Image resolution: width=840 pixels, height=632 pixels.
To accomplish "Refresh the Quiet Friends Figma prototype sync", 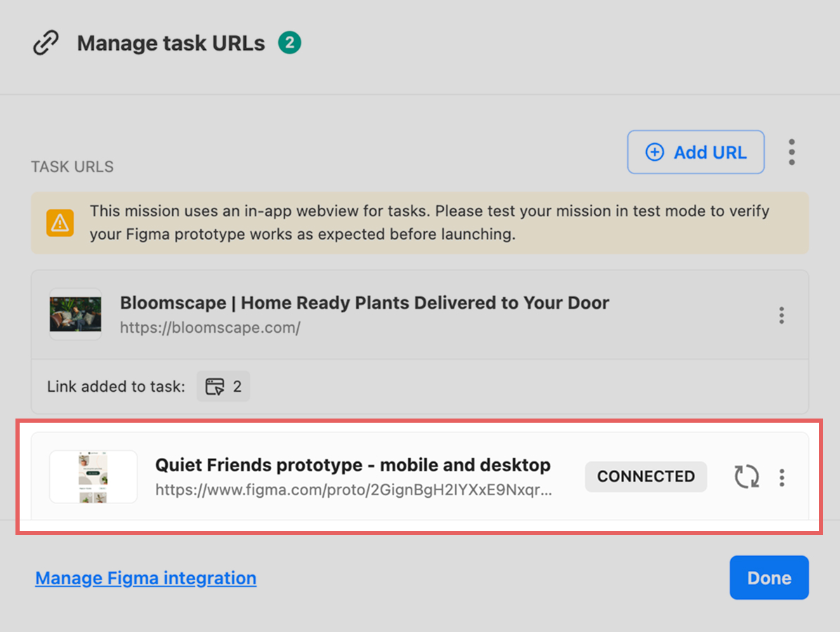I will pyautogui.click(x=747, y=477).
